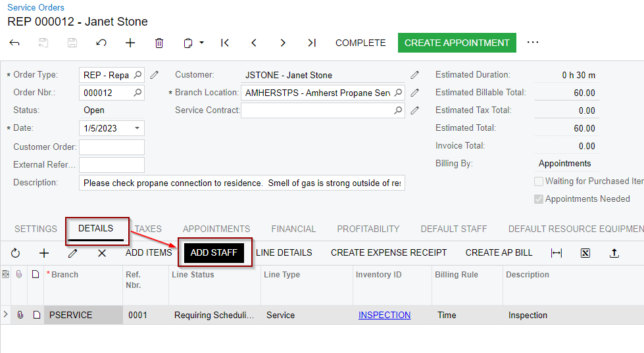
Task: Open clipboard dropdown arrow in toolbar
Action: pos(201,43)
